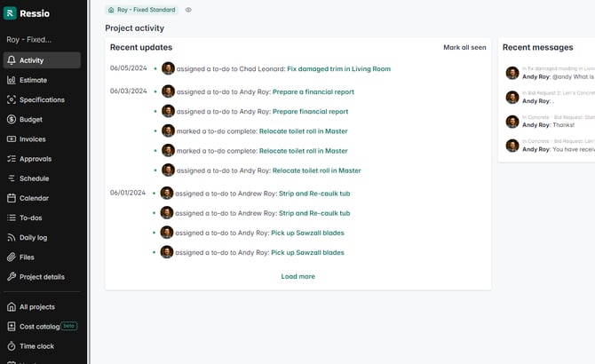Open Relocate toilet roll in Master assigned link
595x364 pixels.
coord(316,170)
